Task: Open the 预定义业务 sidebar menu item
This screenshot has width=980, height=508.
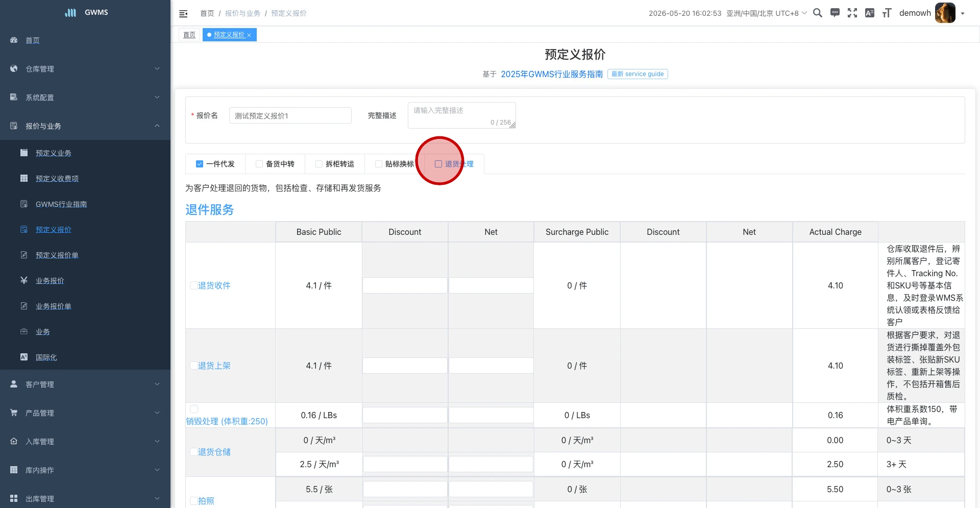Action: (x=85, y=153)
